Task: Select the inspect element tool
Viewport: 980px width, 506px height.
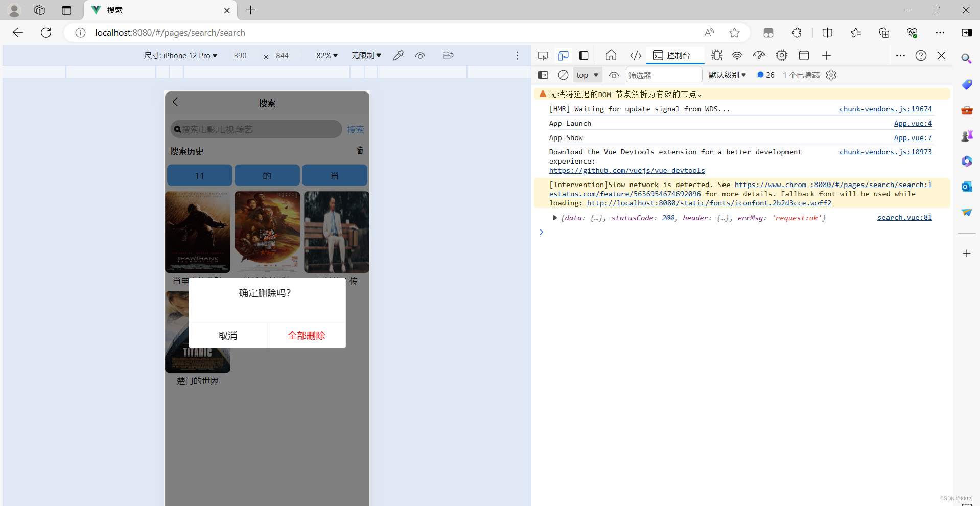Action: pos(543,55)
